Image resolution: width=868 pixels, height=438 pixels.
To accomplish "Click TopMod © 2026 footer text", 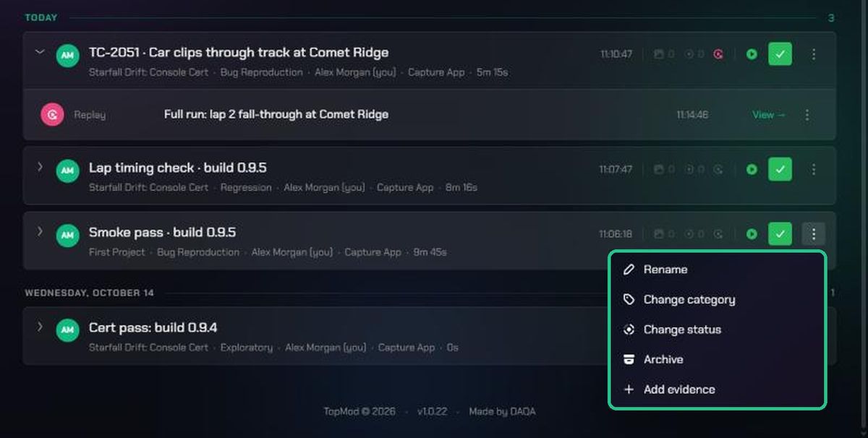I will (359, 411).
